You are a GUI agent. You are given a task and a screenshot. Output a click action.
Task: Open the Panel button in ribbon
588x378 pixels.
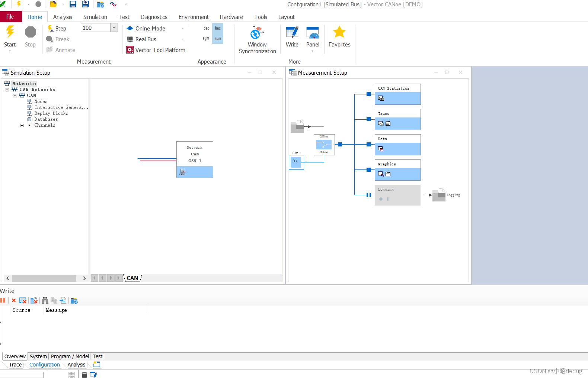(313, 36)
